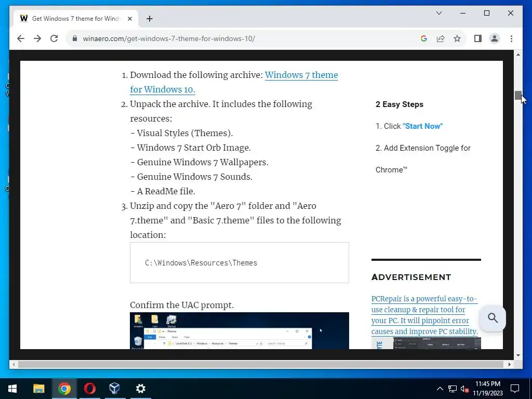This screenshot has width=532, height=399.
Task: Select the Get Windows 7 theme tab
Action: pyautogui.click(x=76, y=19)
